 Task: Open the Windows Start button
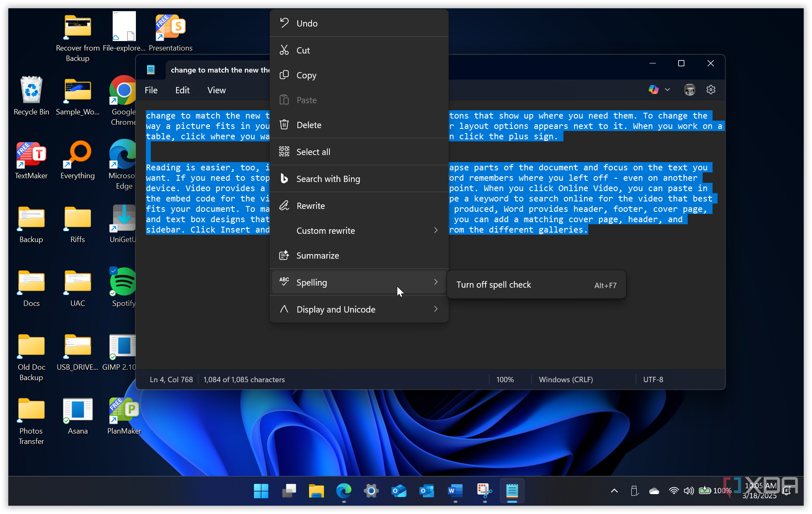point(261,491)
